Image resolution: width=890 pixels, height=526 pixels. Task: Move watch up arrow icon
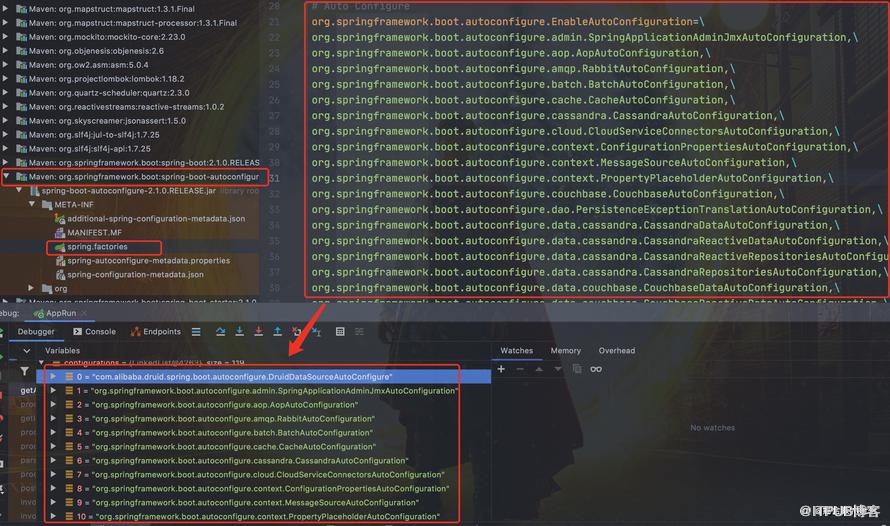(539, 369)
